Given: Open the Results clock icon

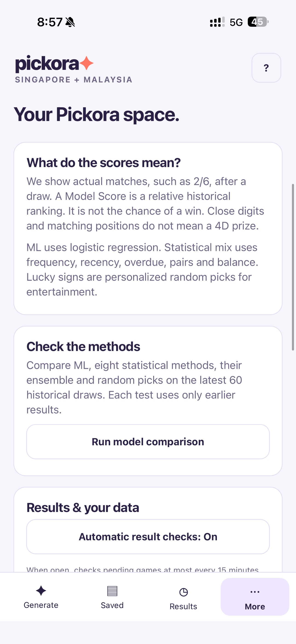Looking at the screenshot, I should coord(184,592).
